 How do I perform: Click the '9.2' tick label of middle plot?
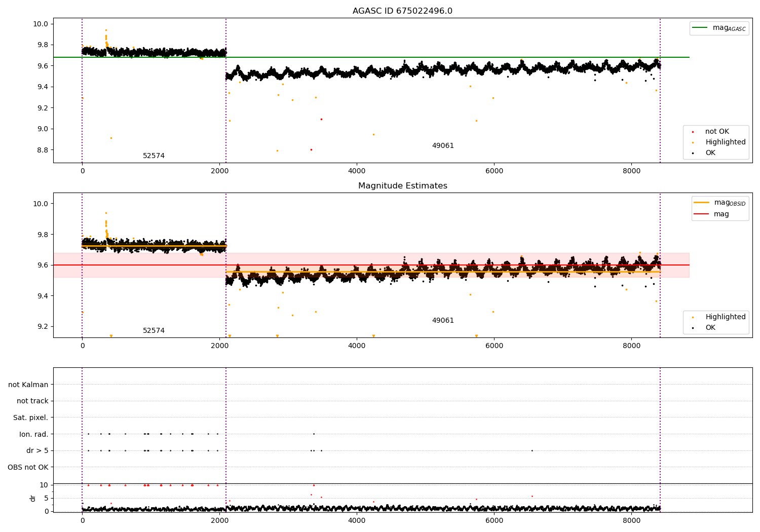43,326
